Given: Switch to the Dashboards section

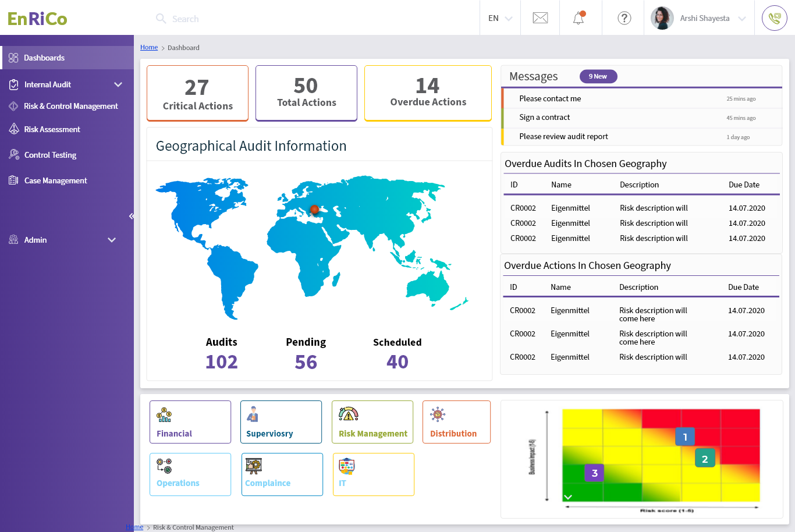Looking at the screenshot, I should pyautogui.click(x=44, y=57).
